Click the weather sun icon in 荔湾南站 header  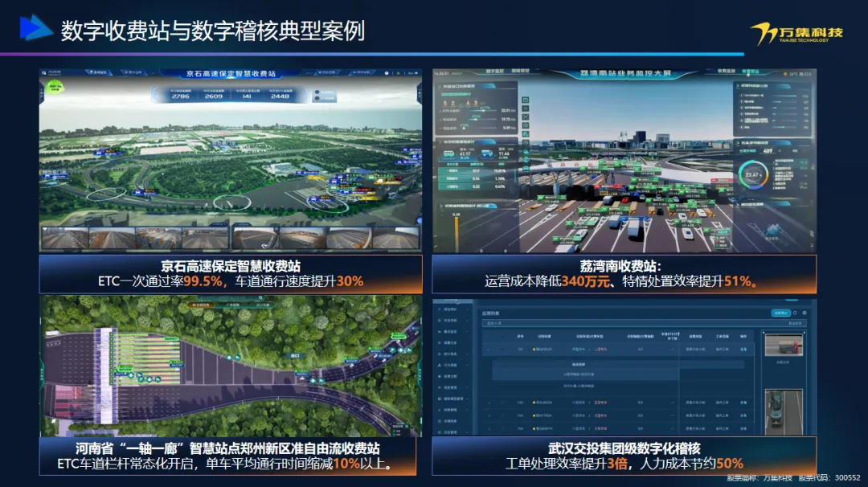(785, 74)
